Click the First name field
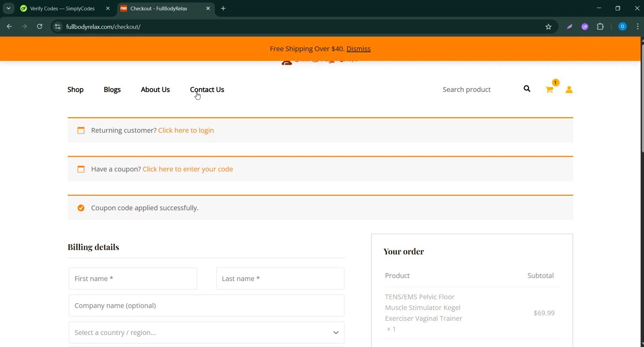Screen dimensions: 644x347 click(x=133, y=278)
